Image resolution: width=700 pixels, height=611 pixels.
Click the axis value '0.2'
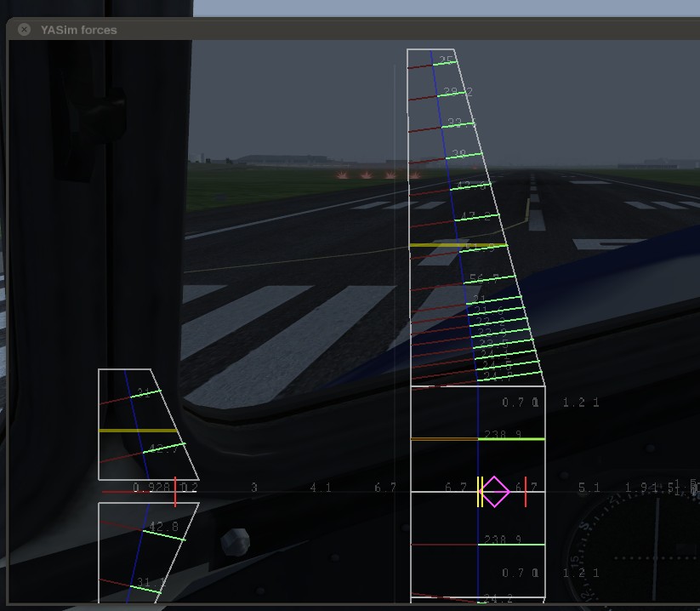point(190,487)
